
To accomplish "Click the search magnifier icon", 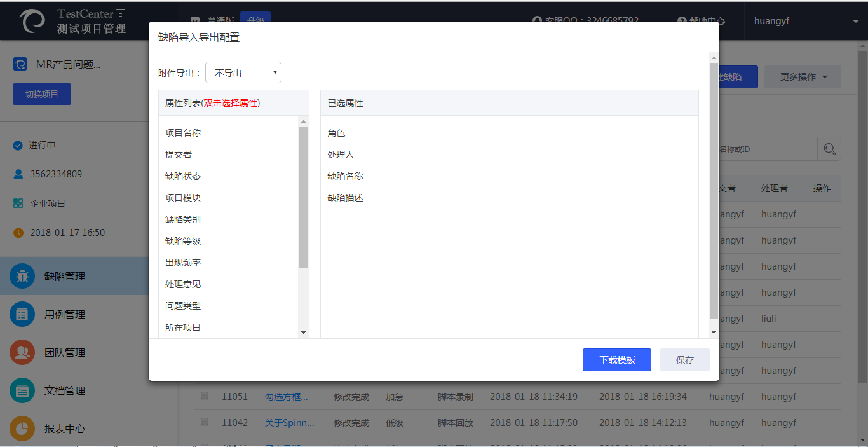I will point(829,149).
